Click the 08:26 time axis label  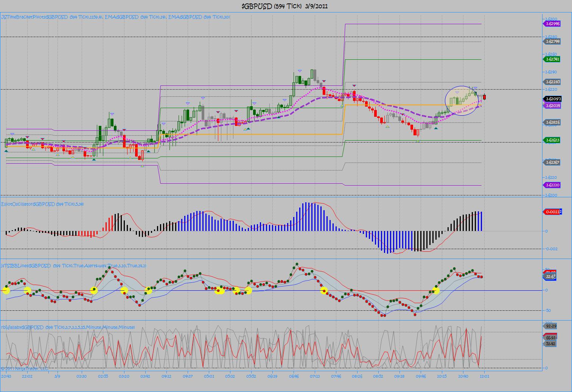[357, 376]
